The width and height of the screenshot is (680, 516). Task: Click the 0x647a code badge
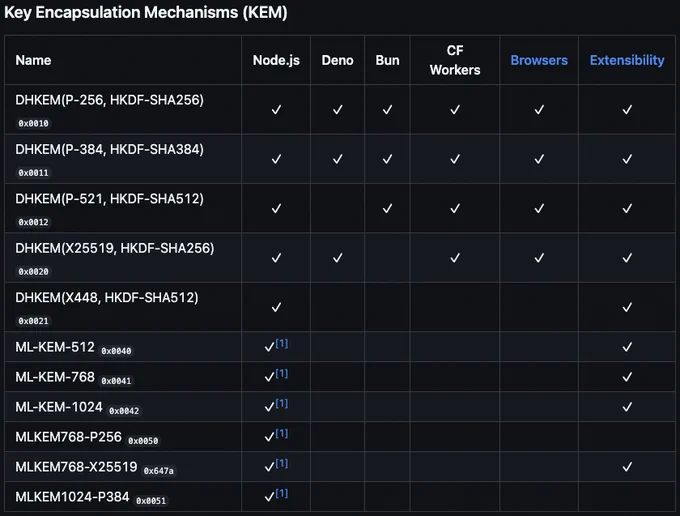pos(159,471)
